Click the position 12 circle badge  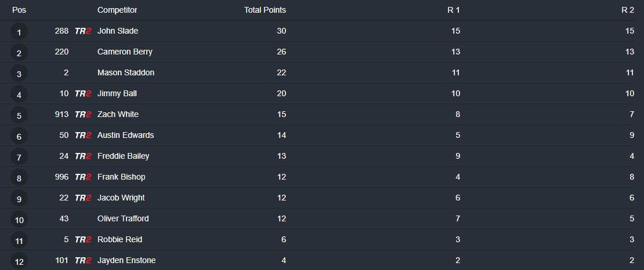(19, 261)
